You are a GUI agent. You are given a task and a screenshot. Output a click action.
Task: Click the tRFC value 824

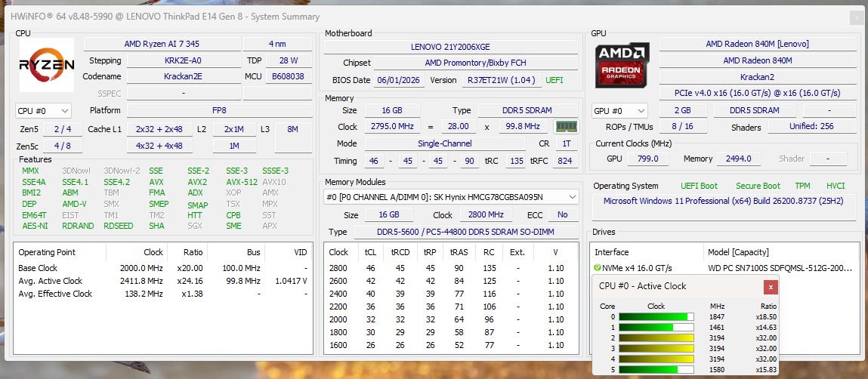click(x=565, y=162)
